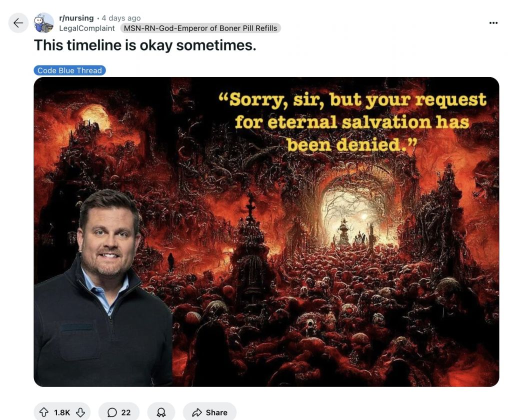Click the comment bubble icon

(x=112, y=412)
